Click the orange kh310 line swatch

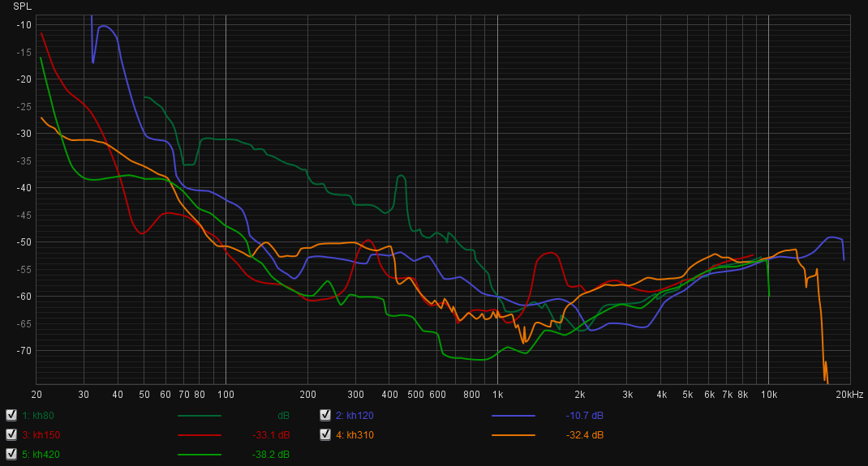pos(513,435)
